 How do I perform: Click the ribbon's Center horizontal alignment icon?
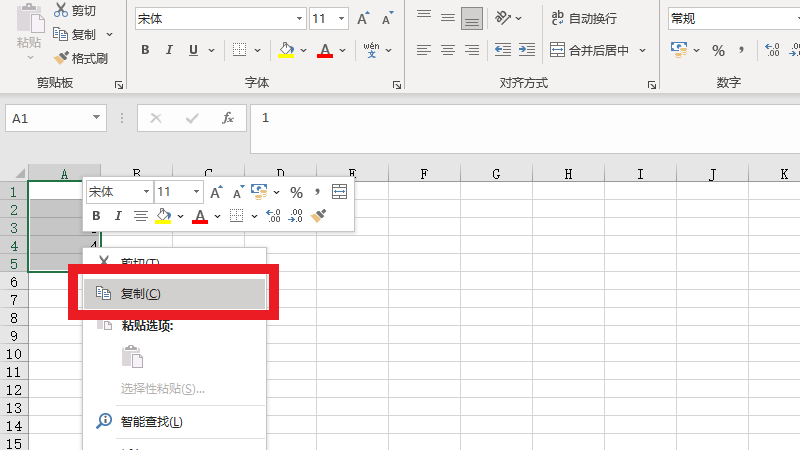pyautogui.click(x=448, y=50)
